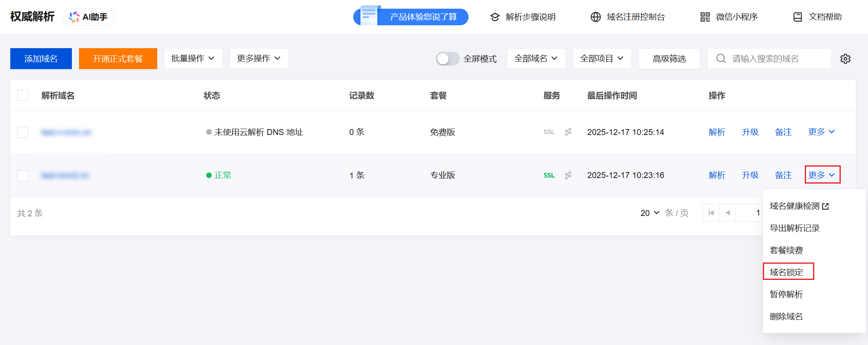868x345 pixels.
Task: Open 微信小程序 link
Action: pyautogui.click(x=737, y=17)
